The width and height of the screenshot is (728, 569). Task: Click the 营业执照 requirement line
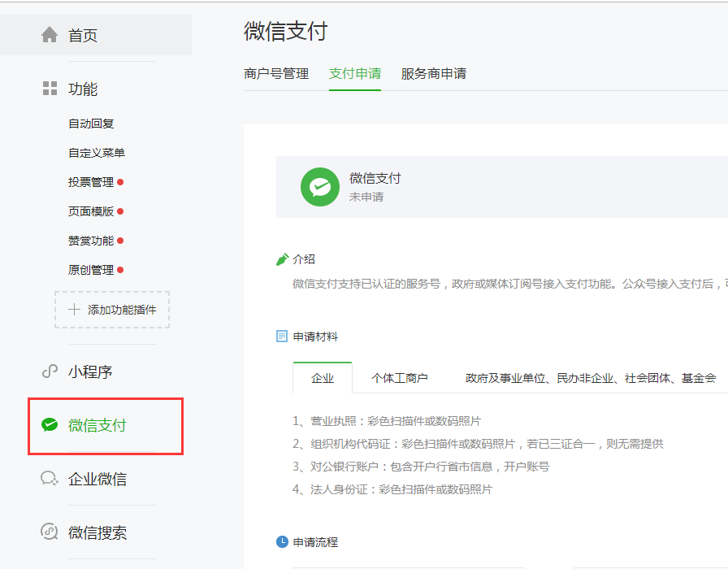387,421
